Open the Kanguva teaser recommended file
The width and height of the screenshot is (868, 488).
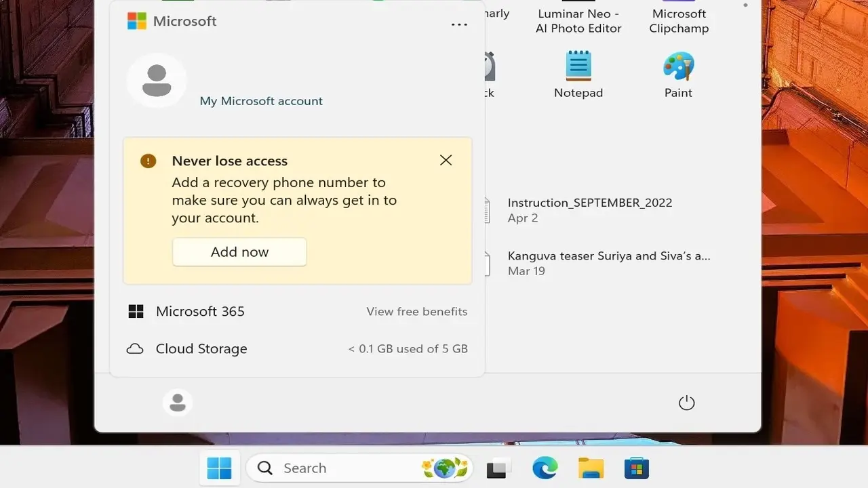[x=608, y=263]
